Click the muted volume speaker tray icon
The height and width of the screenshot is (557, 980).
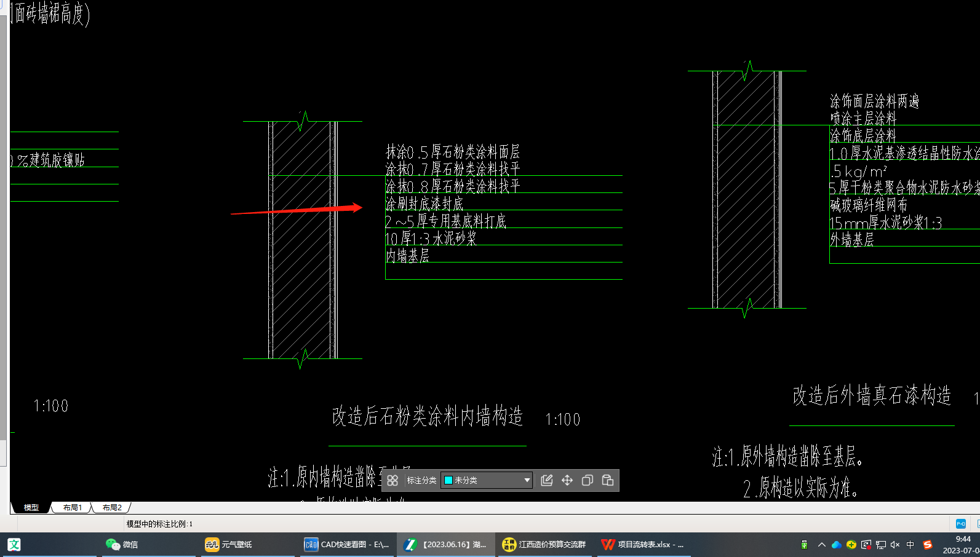pyautogui.click(x=895, y=545)
